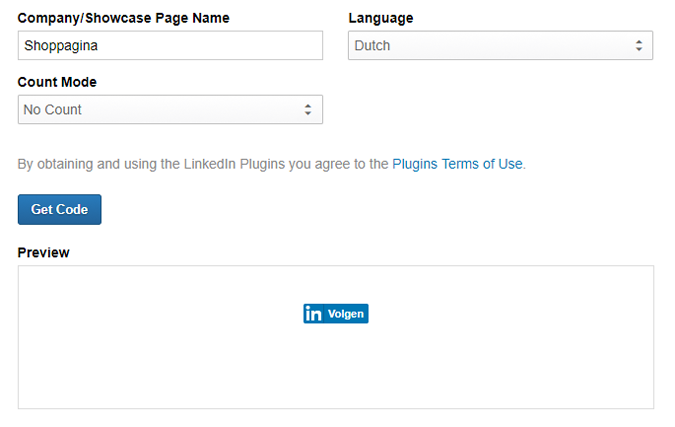Image resolution: width=675 pixels, height=427 pixels.
Task: Open the Plugins Terms of Use link
Action: (457, 164)
